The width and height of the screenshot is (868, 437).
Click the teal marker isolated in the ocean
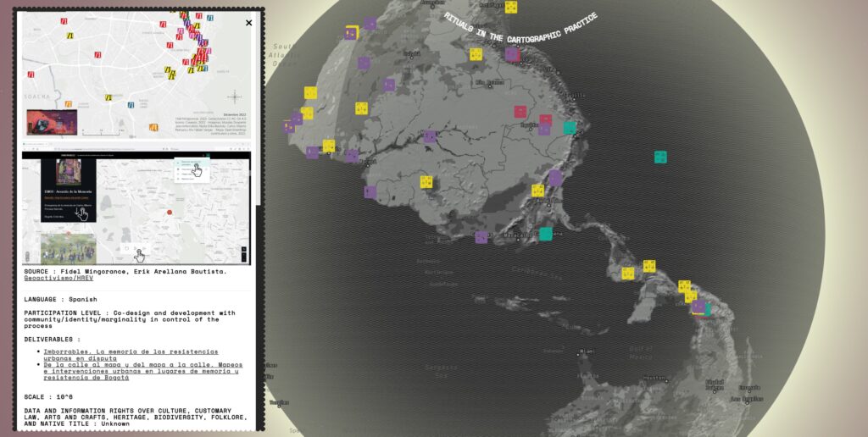[660, 157]
